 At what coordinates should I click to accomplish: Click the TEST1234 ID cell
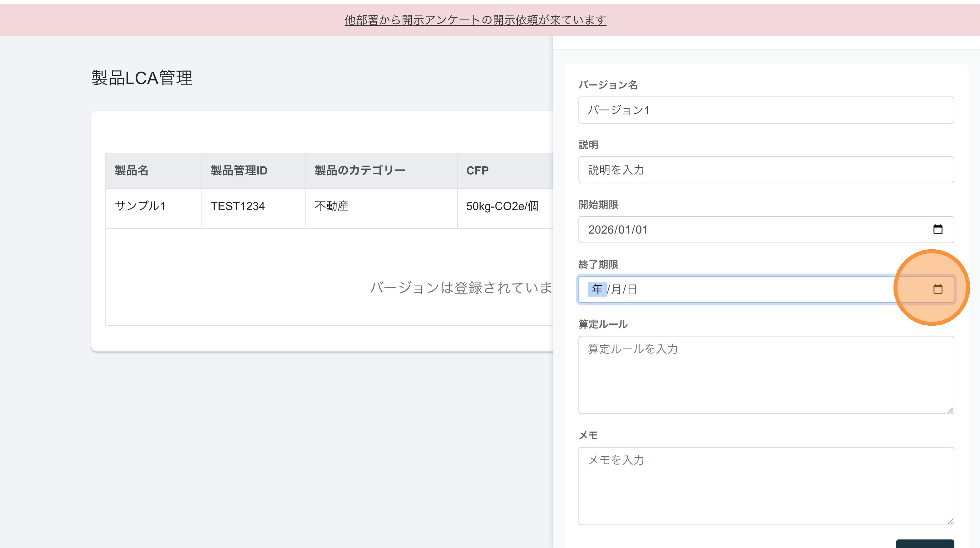click(238, 206)
